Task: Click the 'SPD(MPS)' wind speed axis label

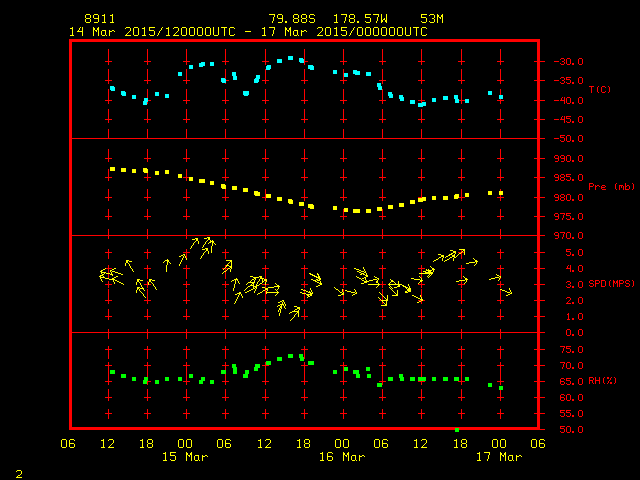Action: point(611,283)
